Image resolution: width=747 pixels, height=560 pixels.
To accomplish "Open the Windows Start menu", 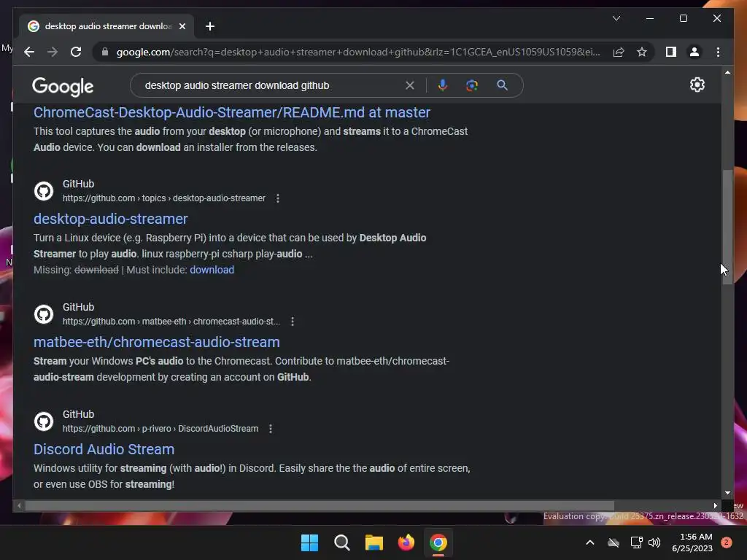I will click(309, 542).
